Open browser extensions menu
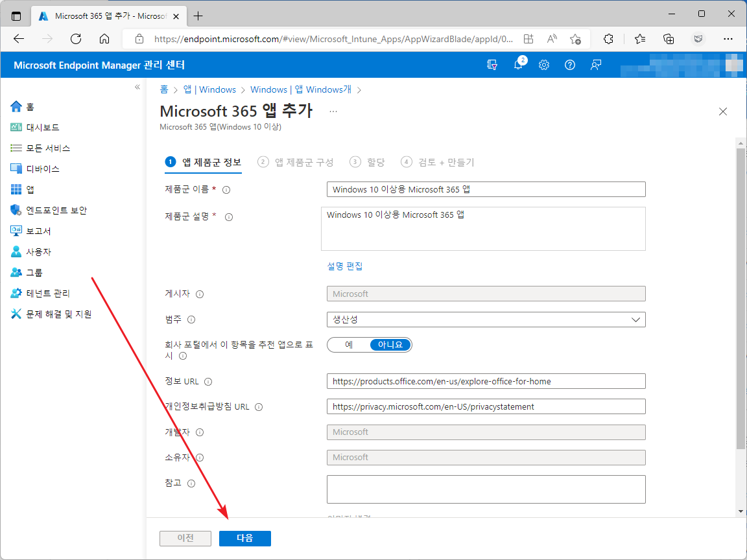747x560 pixels. point(608,39)
